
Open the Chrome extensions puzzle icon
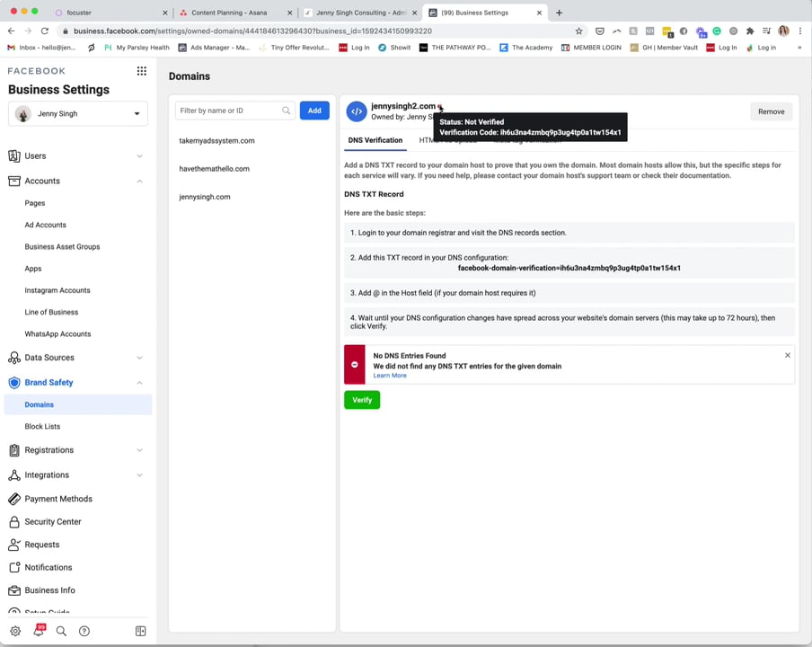(x=749, y=31)
